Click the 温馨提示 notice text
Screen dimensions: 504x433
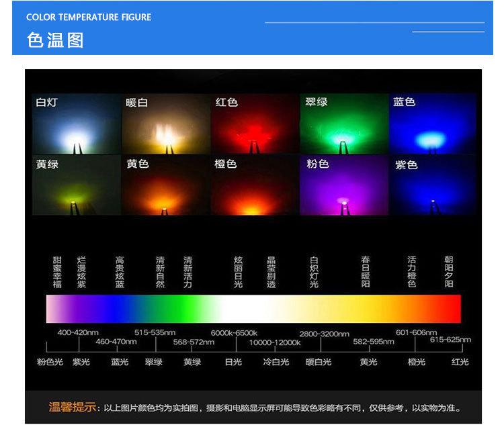click(x=73, y=407)
